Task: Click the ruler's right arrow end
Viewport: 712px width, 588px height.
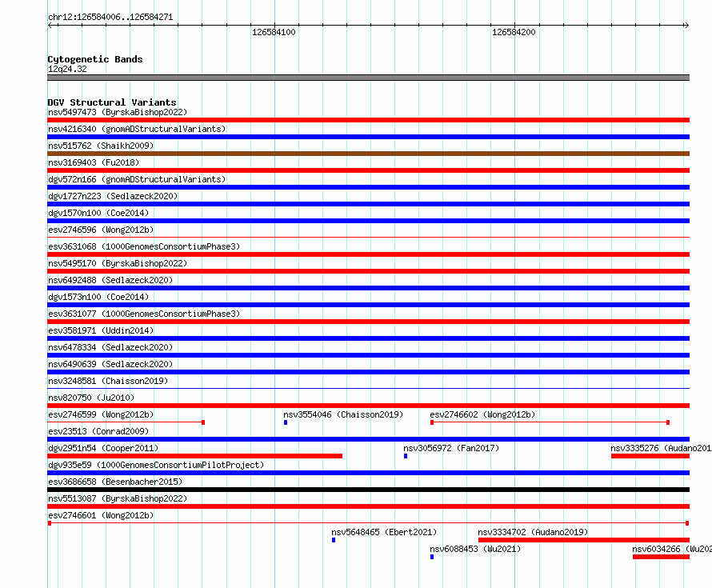Action: (686, 25)
